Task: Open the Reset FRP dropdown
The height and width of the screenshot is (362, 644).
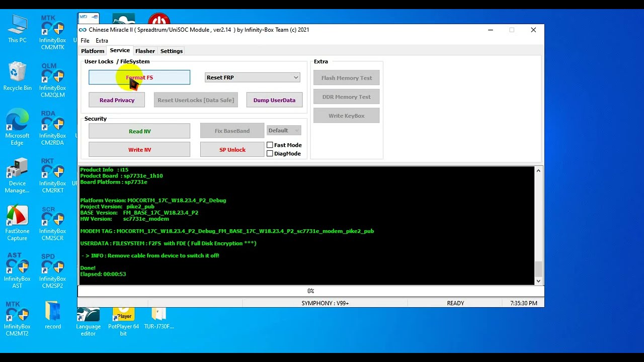Action: (x=253, y=77)
